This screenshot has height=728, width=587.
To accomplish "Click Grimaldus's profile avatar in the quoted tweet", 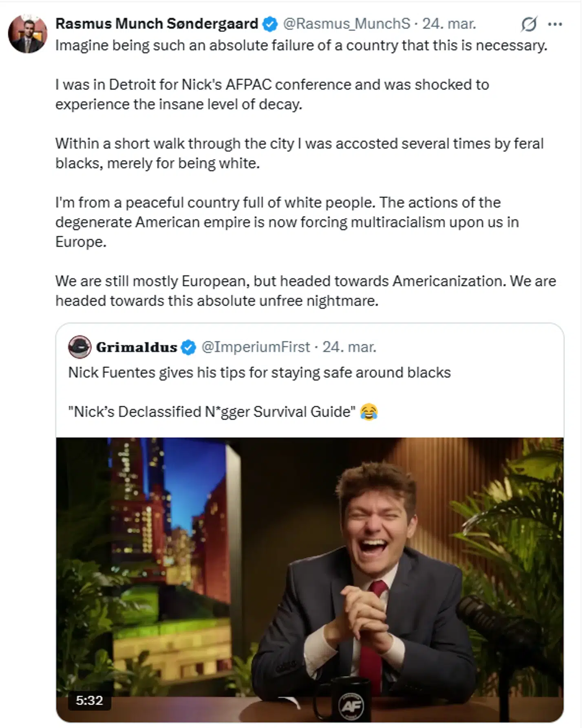I will 81,348.
